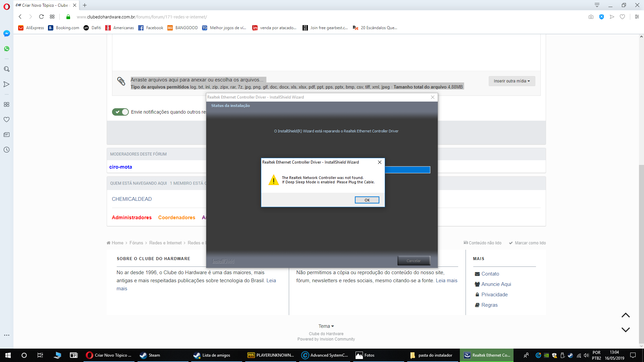
Task: Click OK in warning dialog
Action: click(x=367, y=200)
